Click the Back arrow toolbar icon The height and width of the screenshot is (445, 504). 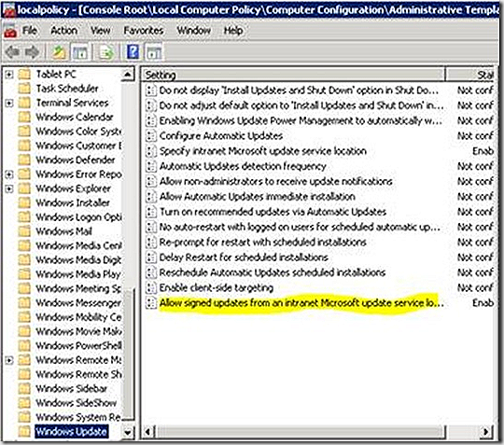[x=12, y=51]
